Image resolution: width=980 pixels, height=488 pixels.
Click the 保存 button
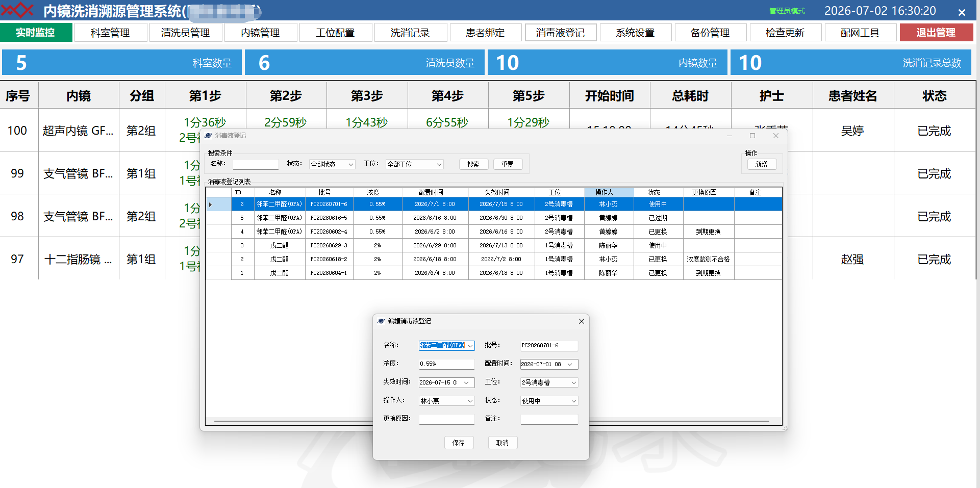459,443
